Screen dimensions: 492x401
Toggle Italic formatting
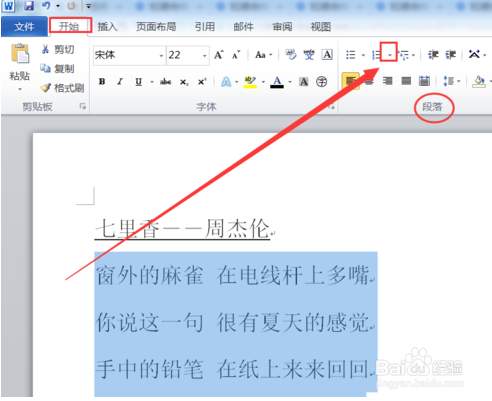pos(120,82)
